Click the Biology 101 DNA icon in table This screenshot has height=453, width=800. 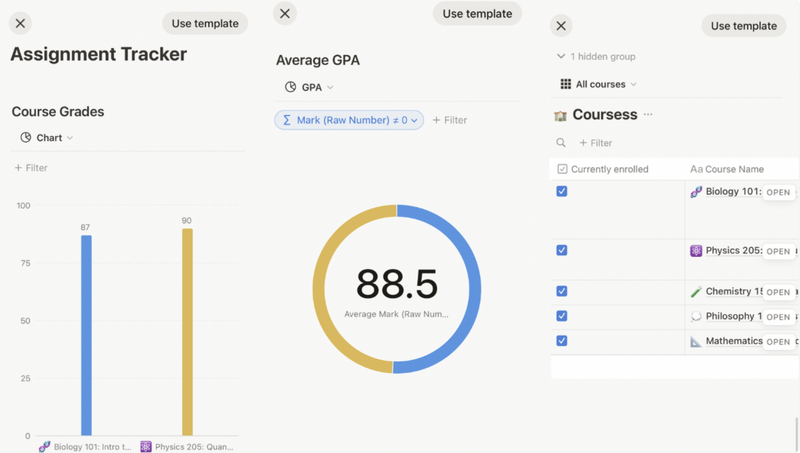coord(696,192)
